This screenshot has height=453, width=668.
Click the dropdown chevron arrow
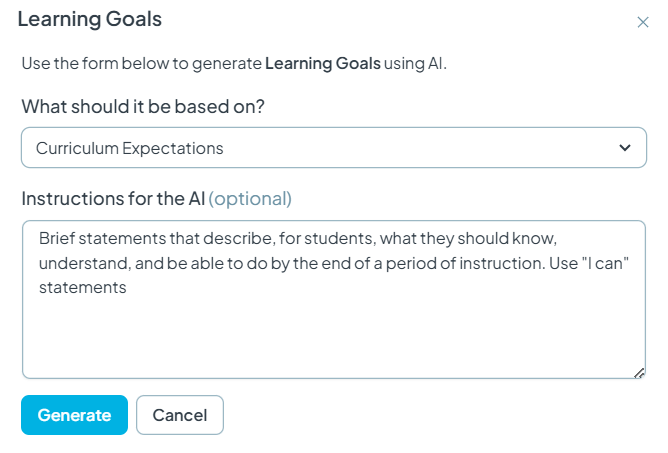point(625,148)
